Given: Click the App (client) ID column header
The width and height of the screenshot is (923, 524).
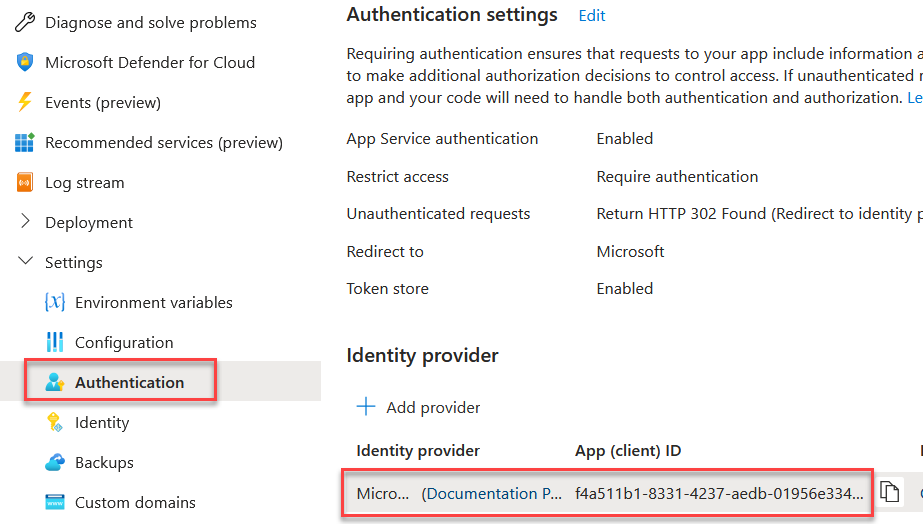Looking at the screenshot, I should click(628, 450).
